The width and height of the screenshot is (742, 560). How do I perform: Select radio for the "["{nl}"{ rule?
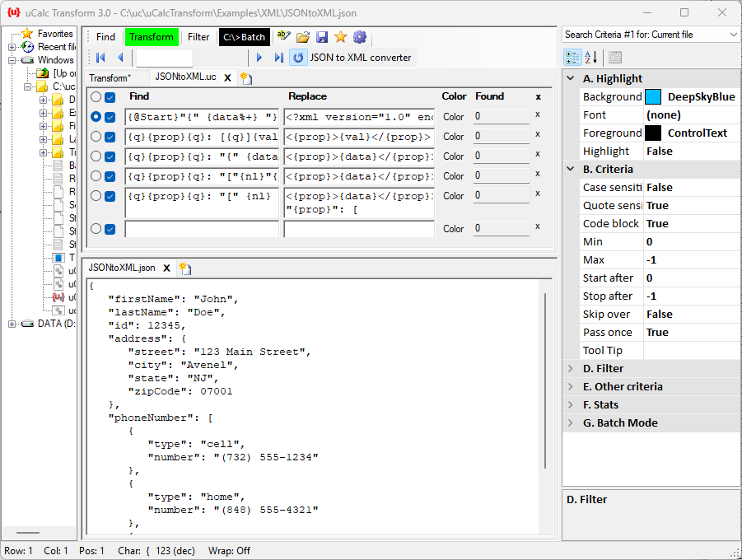(96, 176)
